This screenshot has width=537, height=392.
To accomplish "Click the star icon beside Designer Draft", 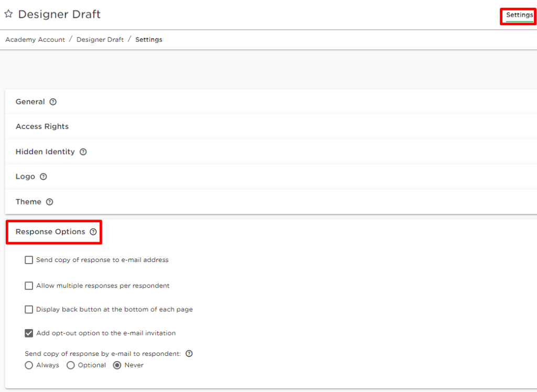I will [8, 14].
